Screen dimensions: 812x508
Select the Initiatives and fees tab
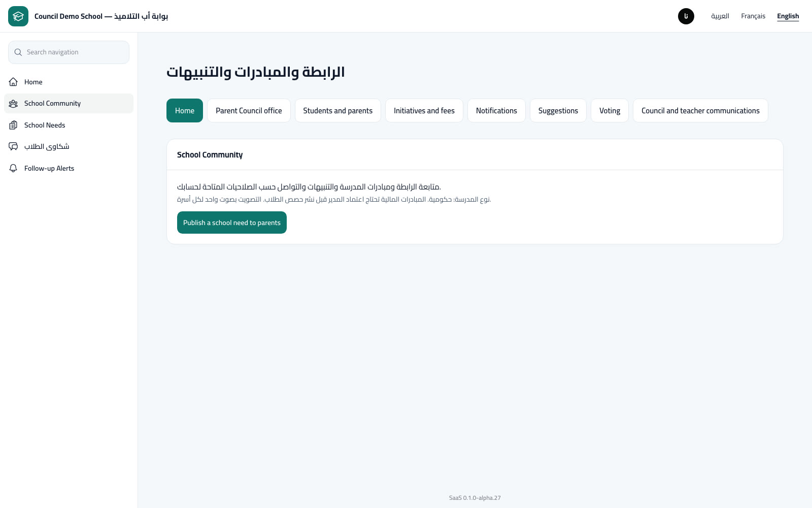point(424,110)
